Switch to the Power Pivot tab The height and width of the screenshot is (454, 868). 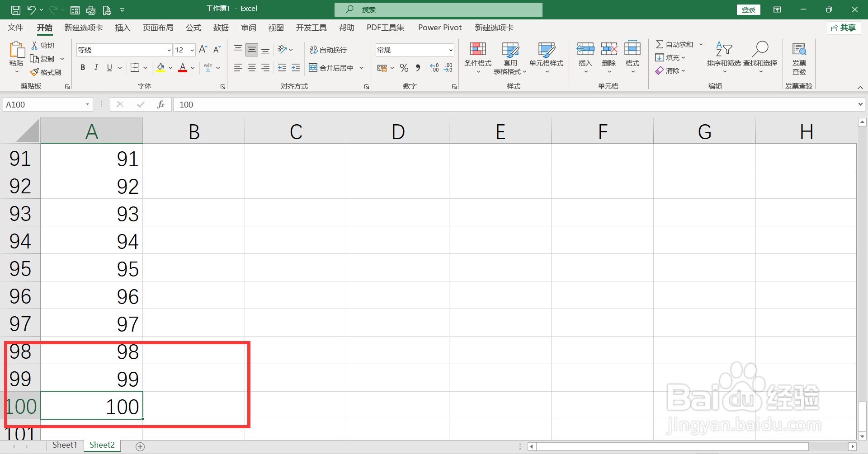440,28
